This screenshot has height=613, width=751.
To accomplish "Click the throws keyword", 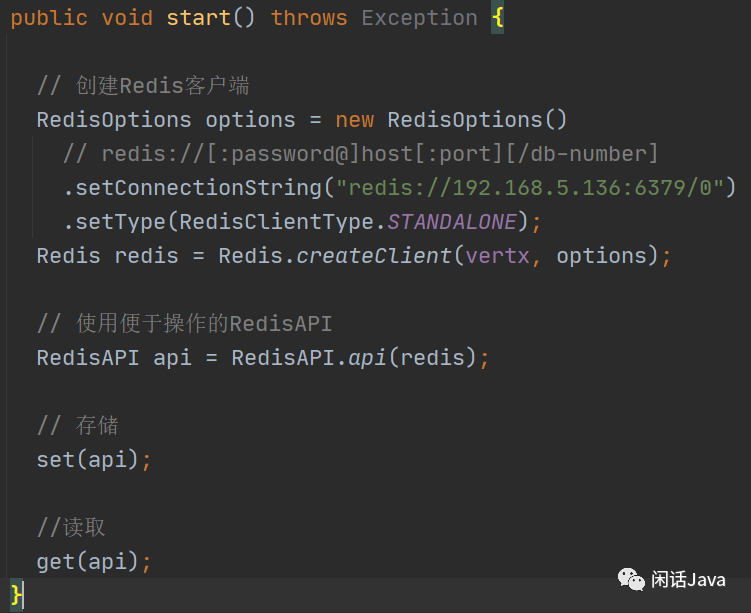I will click(309, 18).
